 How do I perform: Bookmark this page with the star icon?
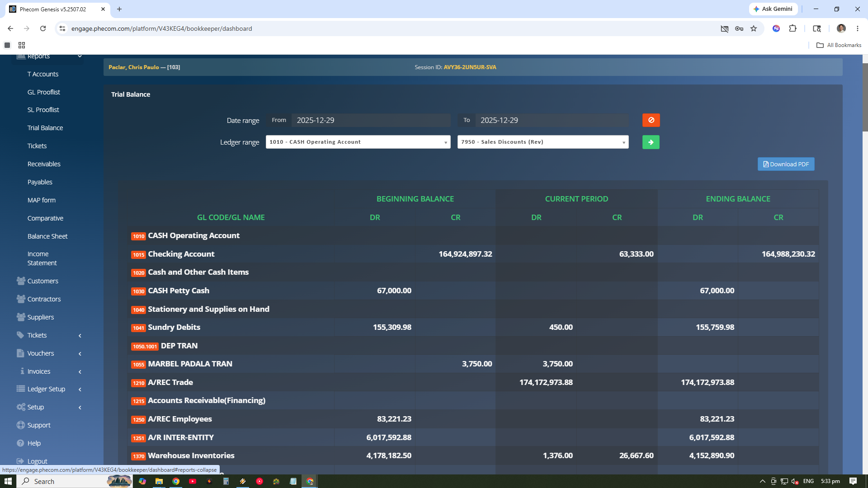pyautogui.click(x=754, y=28)
